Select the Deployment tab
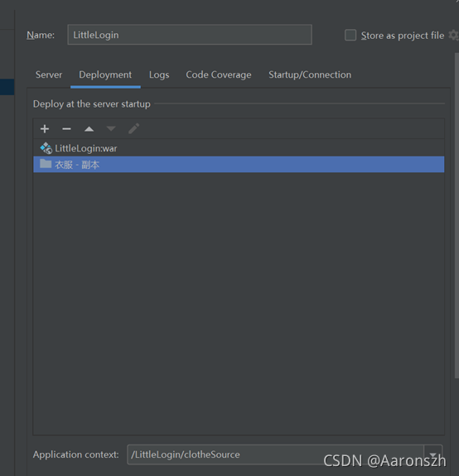Image resolution: width=459 pixels, height=476 pixels. click(x=105, y=75)
